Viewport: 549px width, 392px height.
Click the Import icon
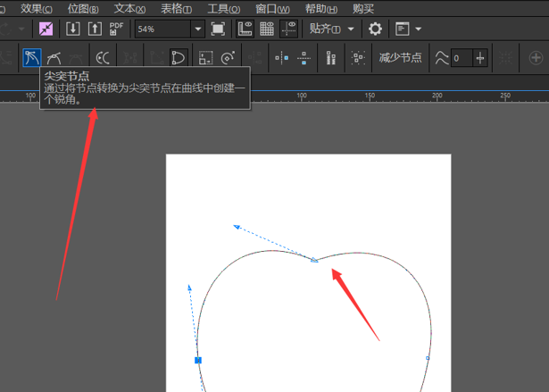(x=73, y=29)
